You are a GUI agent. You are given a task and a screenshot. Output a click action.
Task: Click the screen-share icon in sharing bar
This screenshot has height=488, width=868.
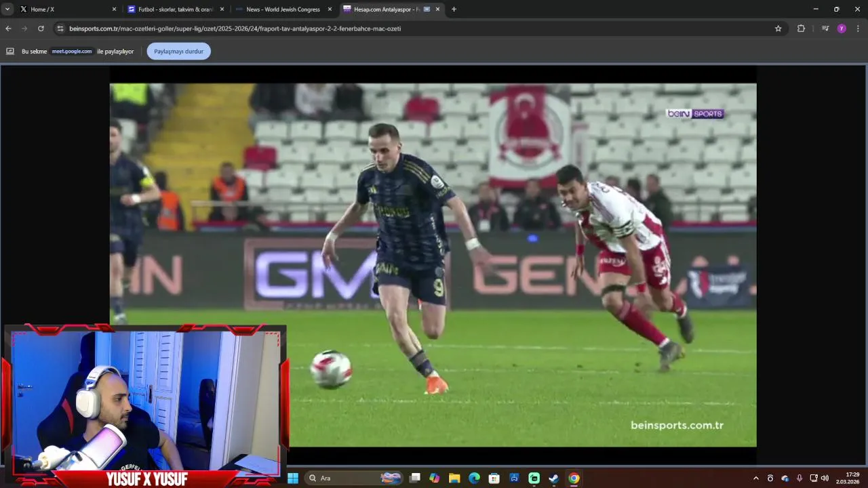10,52
